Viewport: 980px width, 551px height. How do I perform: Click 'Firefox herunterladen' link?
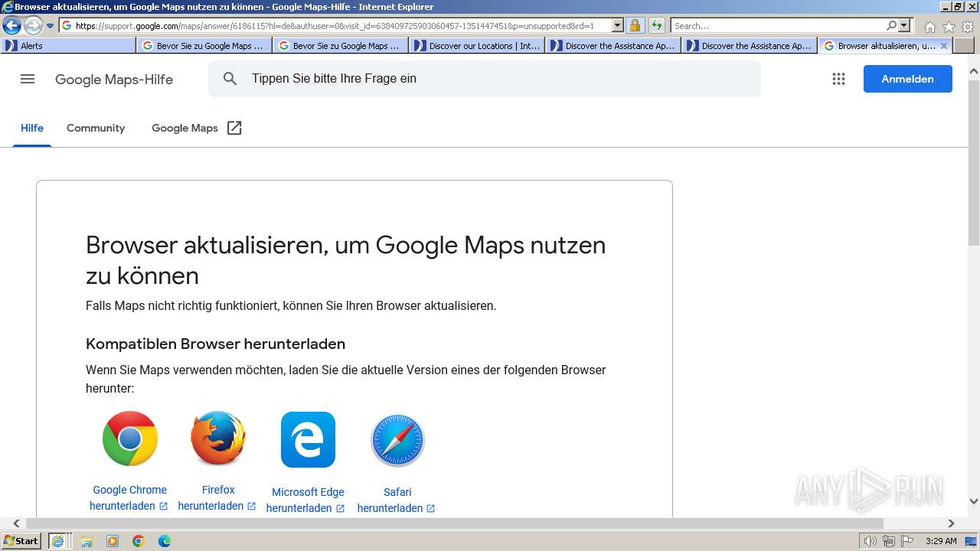tap(217, 497)
